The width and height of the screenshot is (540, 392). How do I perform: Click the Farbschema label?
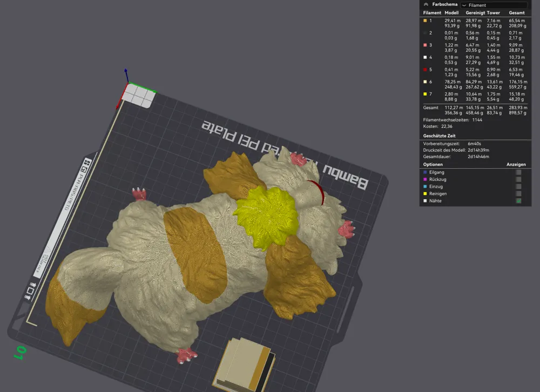[444, 4]
